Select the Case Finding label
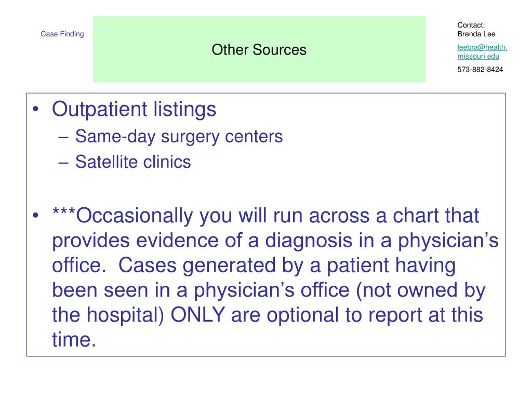This screenshot has height=399, width=532. 62,34
